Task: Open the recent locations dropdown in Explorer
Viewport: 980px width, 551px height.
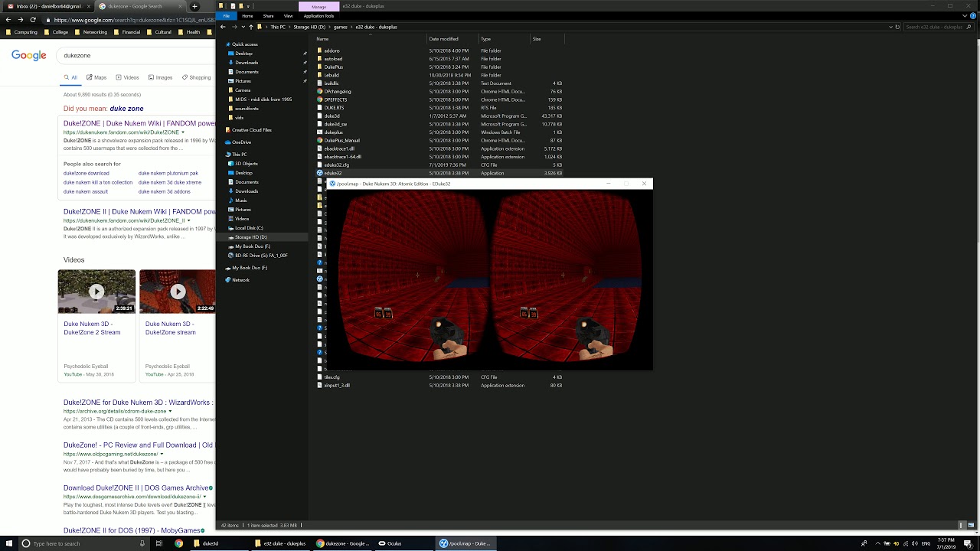Action: 243,27
